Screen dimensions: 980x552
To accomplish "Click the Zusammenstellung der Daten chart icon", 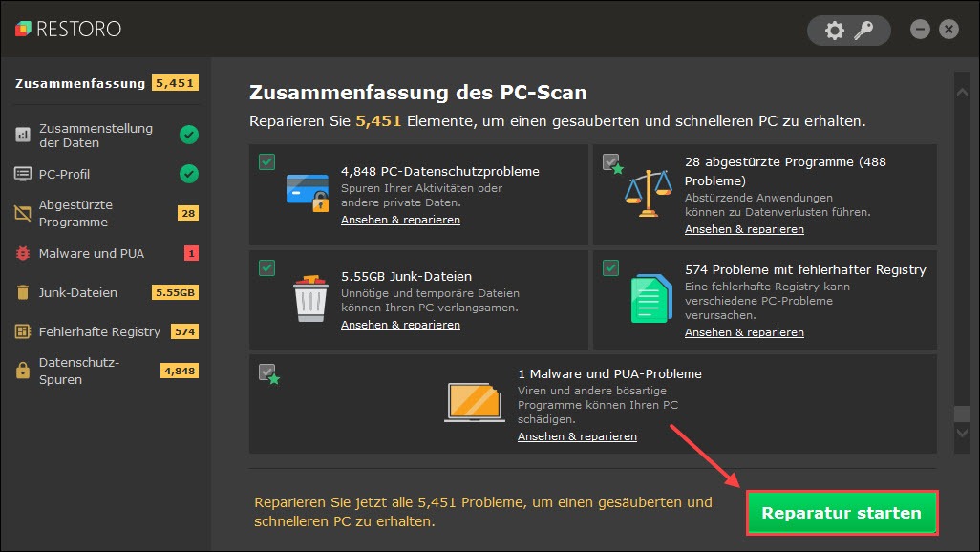I will (23, 135).
